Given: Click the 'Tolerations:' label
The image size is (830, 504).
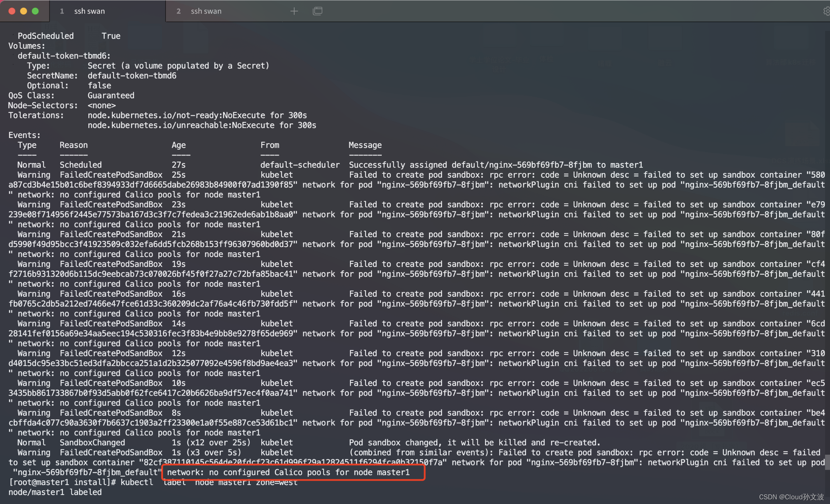Looking at the screenshot, I should click(36, 115).
